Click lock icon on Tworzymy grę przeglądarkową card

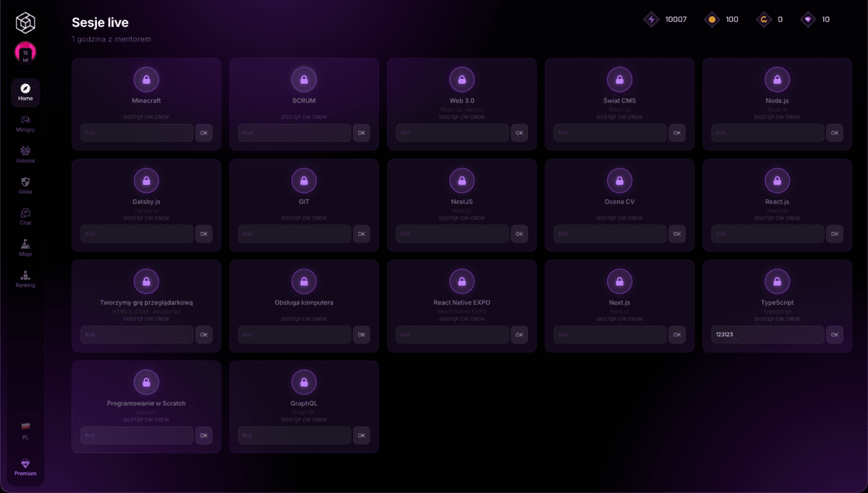click(146, 281)
